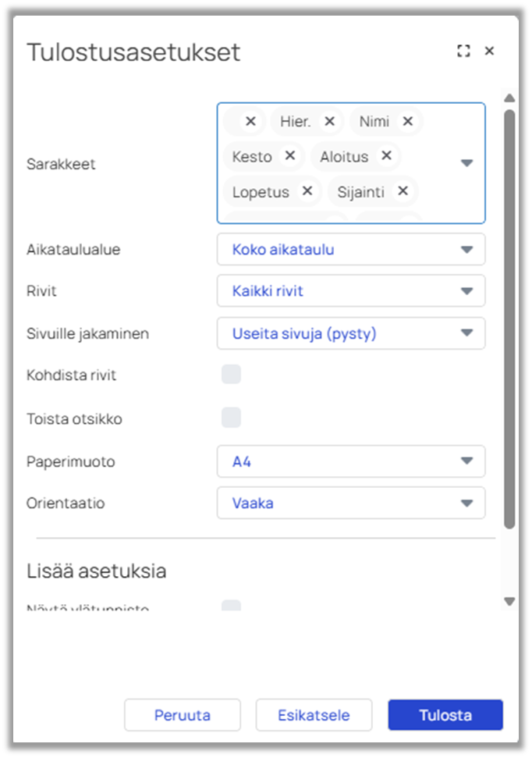
Task: Remove the Kesto column chip
Action: [290, 155]
